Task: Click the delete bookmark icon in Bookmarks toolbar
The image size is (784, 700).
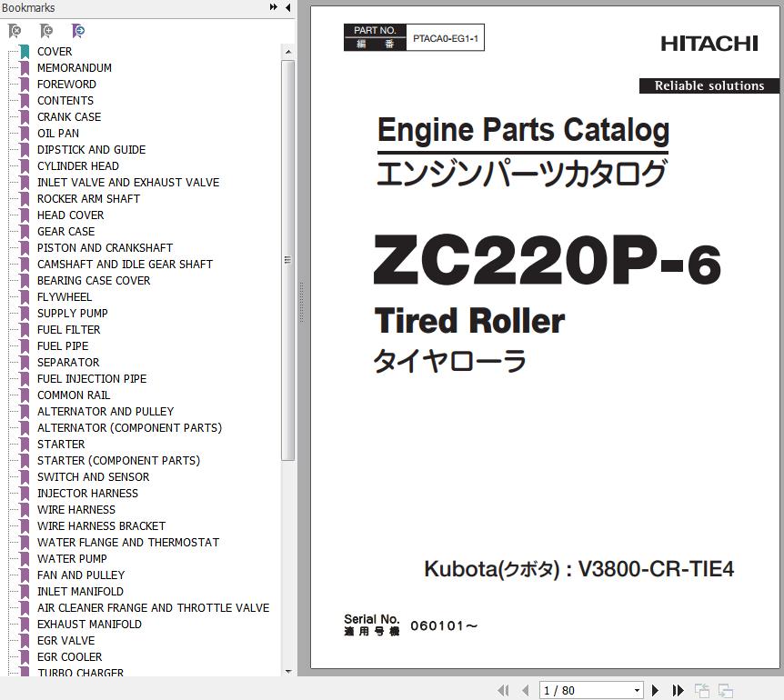Action: [15, 31]
